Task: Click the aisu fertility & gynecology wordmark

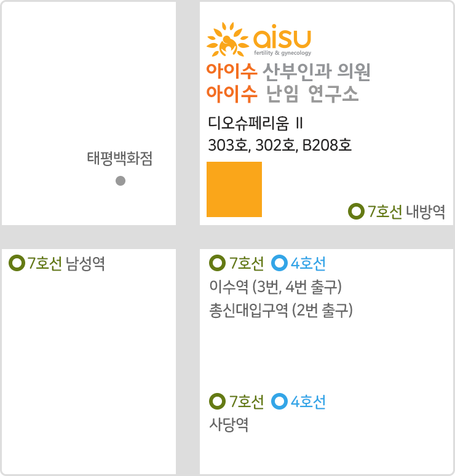Action: pyautogui.click(x=282, y=40)
